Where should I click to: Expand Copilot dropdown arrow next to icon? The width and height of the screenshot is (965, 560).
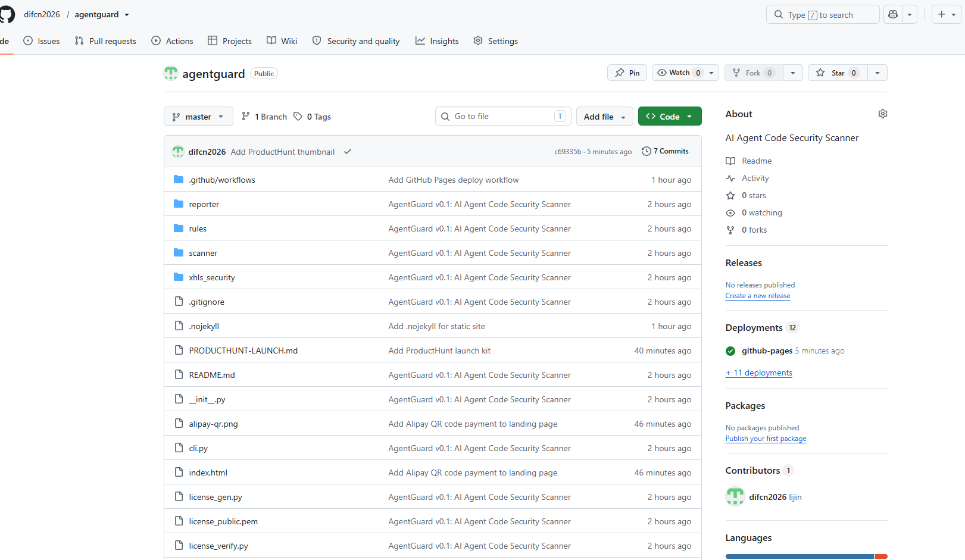(x=910, y=14)
